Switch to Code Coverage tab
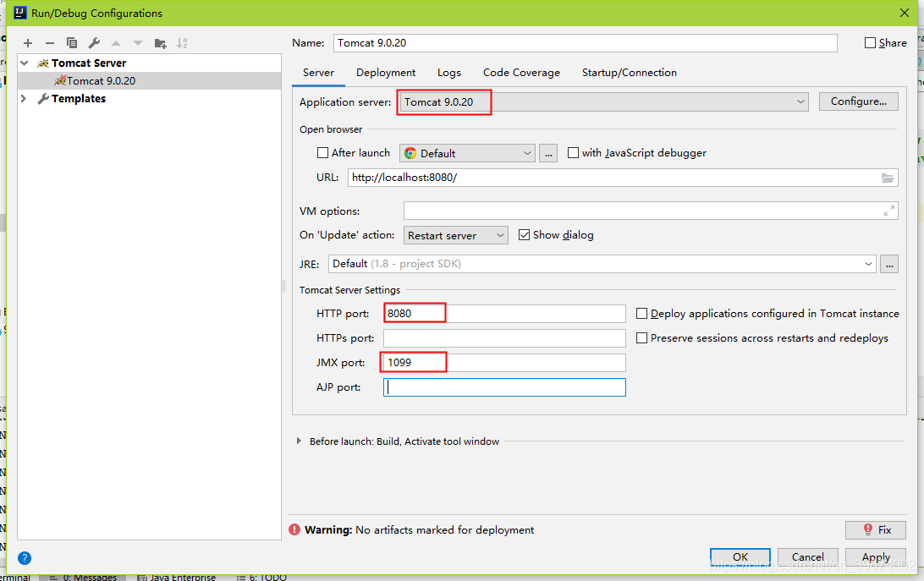Viewport: 924px width, 581px height. tap(521, 73)
